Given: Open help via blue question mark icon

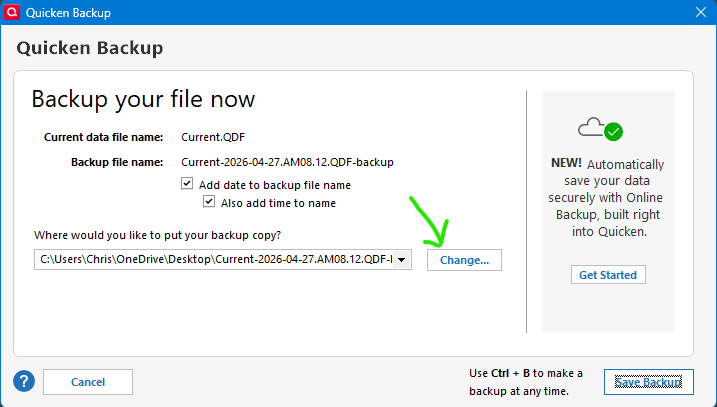Looking at the screenshot, I should tap(24, 381).
